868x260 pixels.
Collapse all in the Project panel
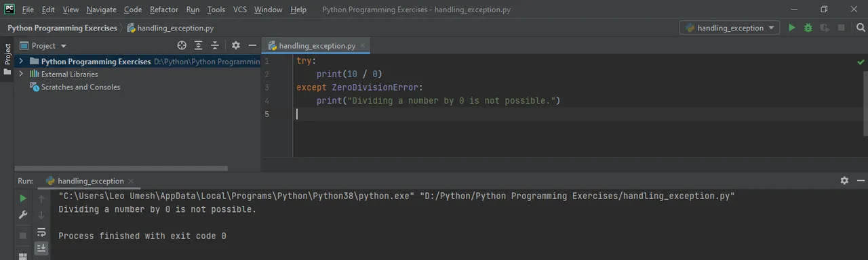(215, 45)
